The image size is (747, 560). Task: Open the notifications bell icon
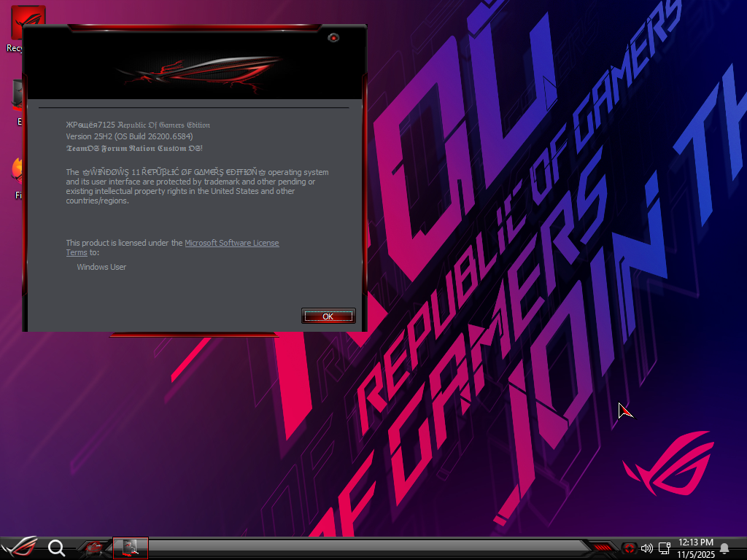coord(724,548)
